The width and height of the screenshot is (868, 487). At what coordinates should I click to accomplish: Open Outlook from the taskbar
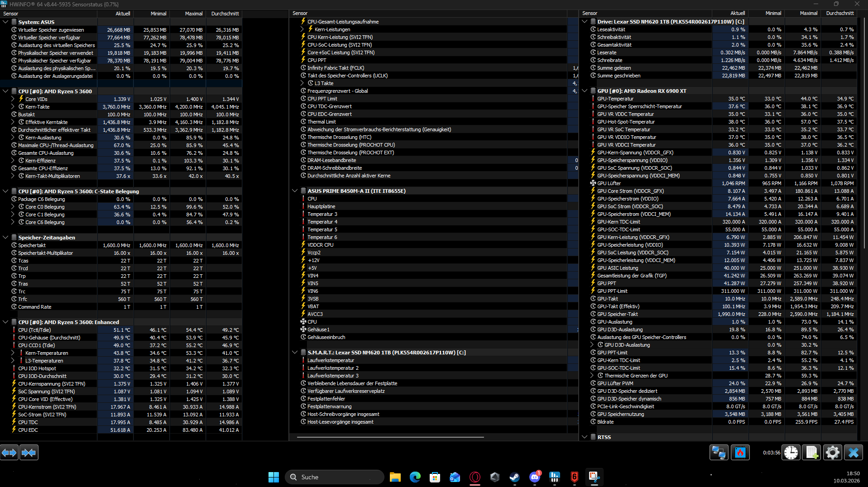point(455,477)
